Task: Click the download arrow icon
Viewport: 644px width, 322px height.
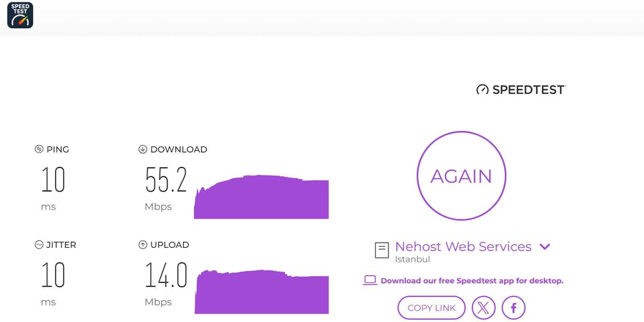Action: (x=143, y=149)
